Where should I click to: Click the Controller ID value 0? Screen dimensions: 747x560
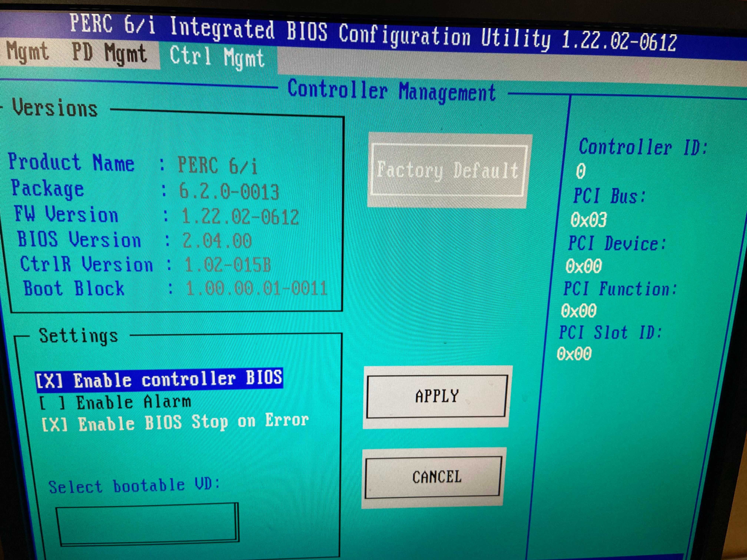(x=580, y=171)
